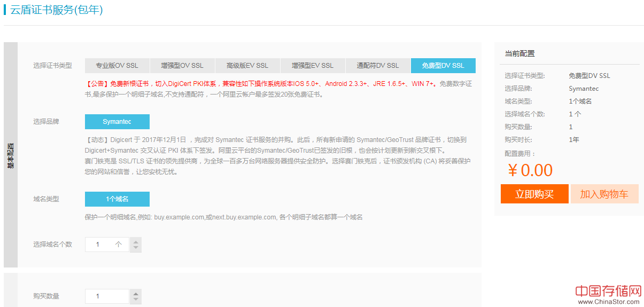Decrease 购买数量 with the down arrow
The height and width of the screenshot is (307, 644).
click(x=136, y=300)
